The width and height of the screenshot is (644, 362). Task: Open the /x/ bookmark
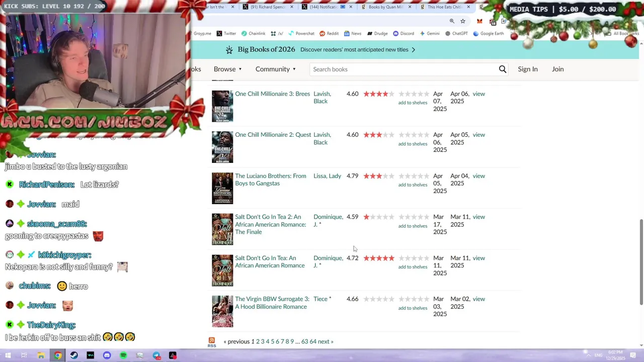pos(277,34)
